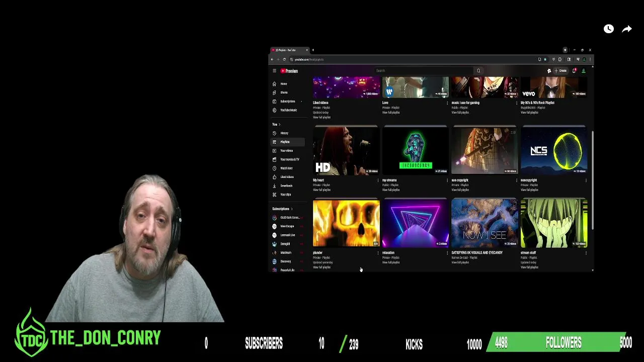Open Satisfying 8K Visuals playlist thumbnail

tap(485, 223)
